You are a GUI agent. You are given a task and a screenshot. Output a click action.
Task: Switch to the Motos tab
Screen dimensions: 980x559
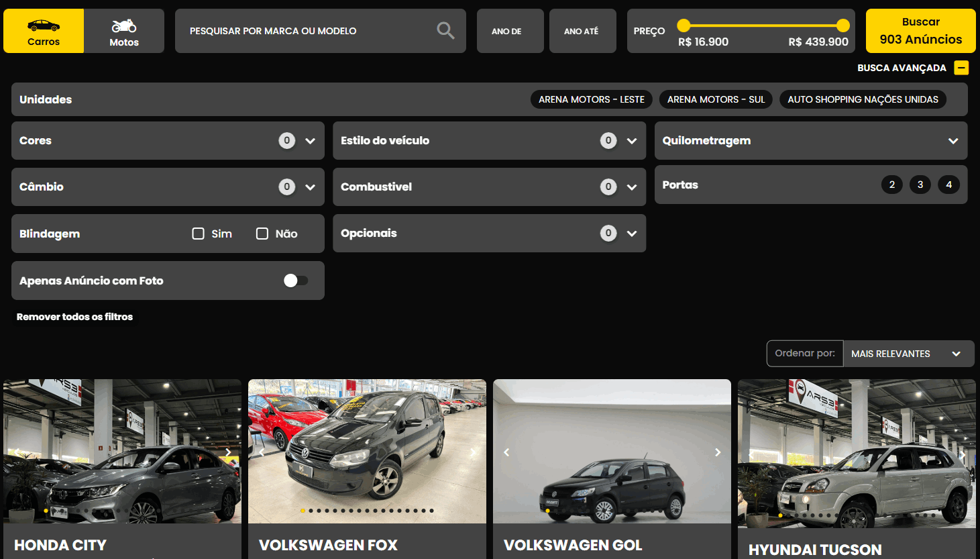(124, 31)
